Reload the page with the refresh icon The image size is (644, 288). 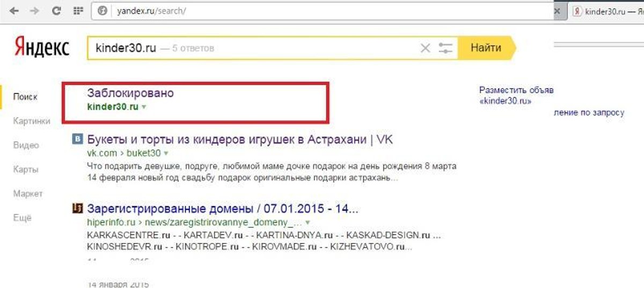pos(55,11)
